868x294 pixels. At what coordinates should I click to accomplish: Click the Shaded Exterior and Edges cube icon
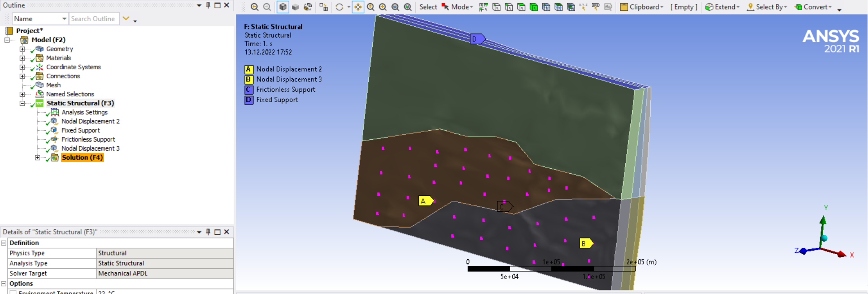[x=283, y=7]
